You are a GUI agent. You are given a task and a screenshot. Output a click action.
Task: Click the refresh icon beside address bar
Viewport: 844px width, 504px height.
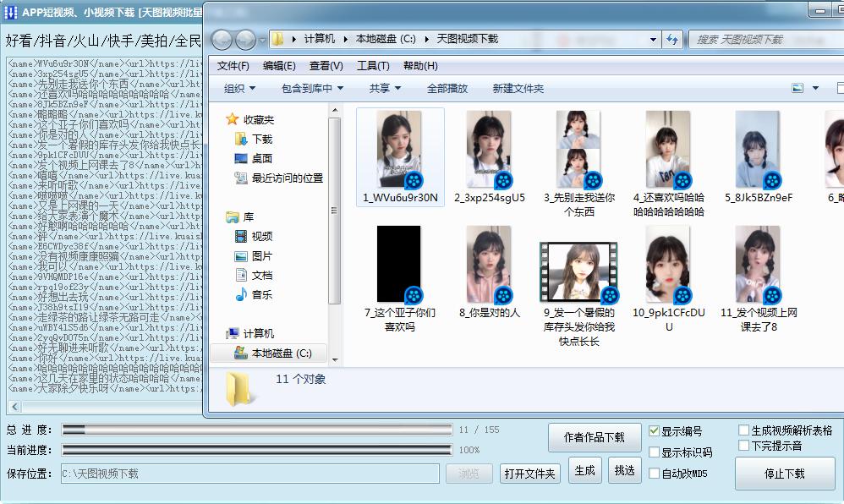tap(672, 39)
